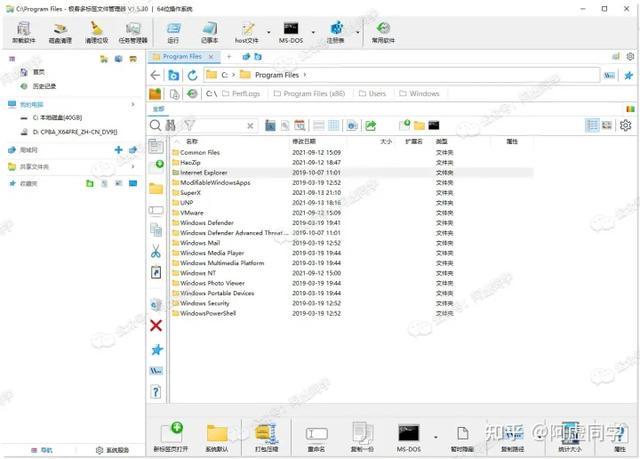Click the address bar path field

[402, 75]
